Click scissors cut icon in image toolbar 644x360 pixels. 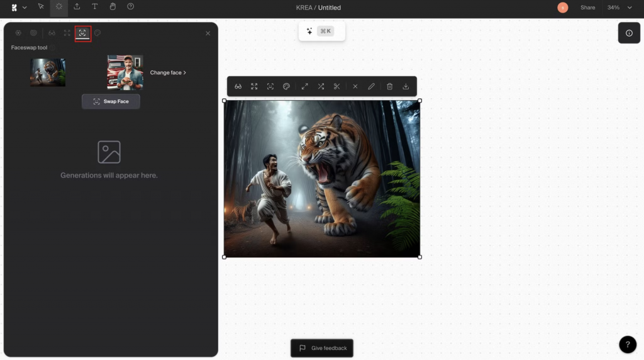[337, 86]
